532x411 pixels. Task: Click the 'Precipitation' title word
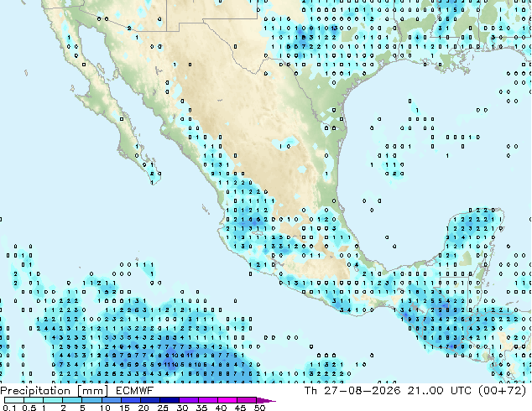(x=35, y=391)
